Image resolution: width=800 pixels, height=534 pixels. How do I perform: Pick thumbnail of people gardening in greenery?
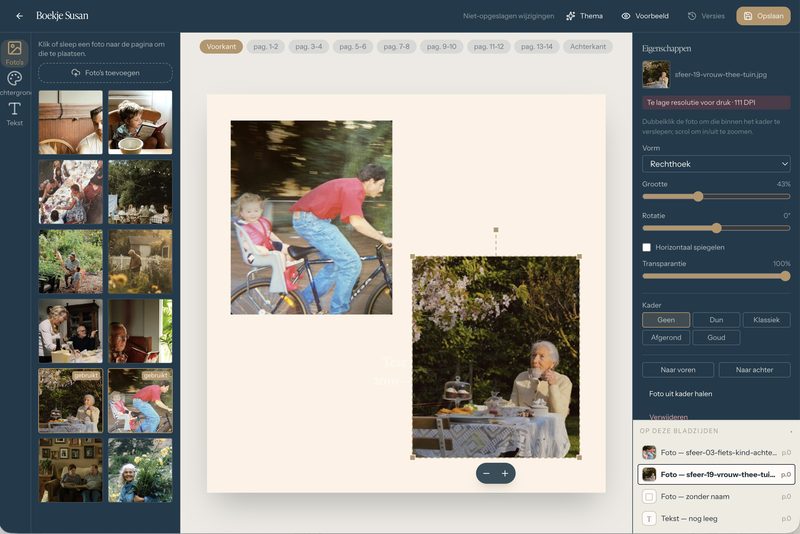click(x=70, y=262)
